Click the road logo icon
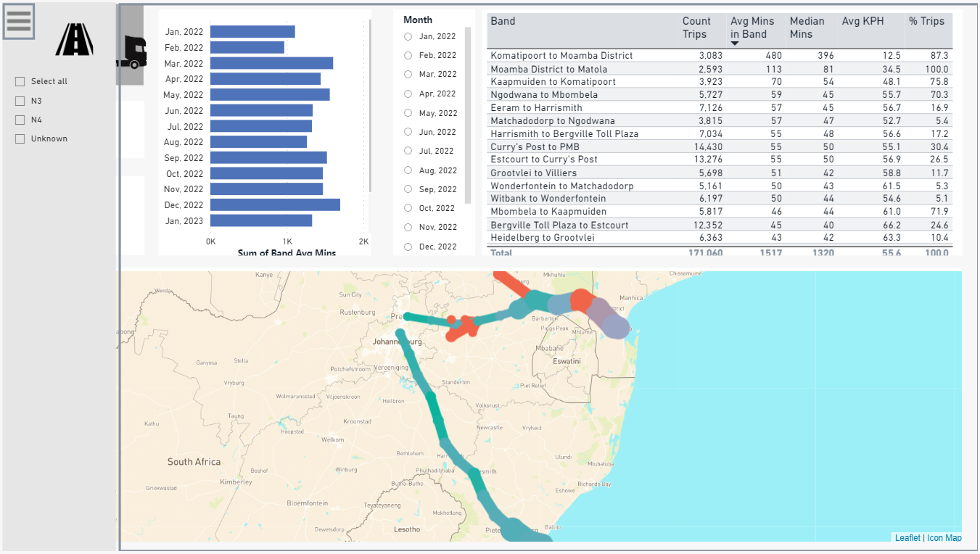Image resolution: width=980 pixels, height=554 pixels. pos(74,39)
